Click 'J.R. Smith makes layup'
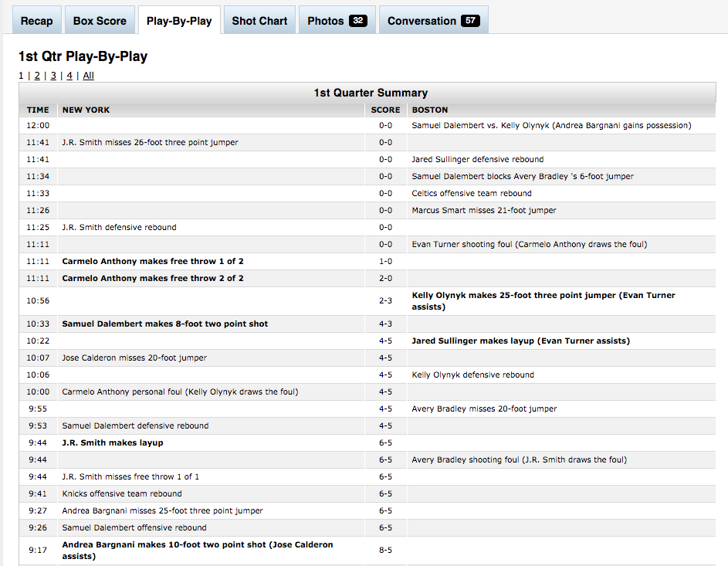 point(113,443)
